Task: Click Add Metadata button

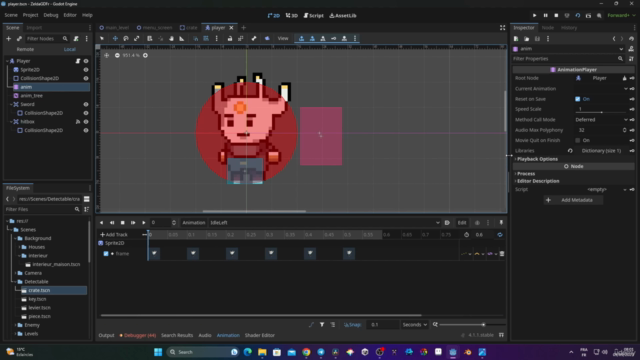Action: [x=573, y=200]
